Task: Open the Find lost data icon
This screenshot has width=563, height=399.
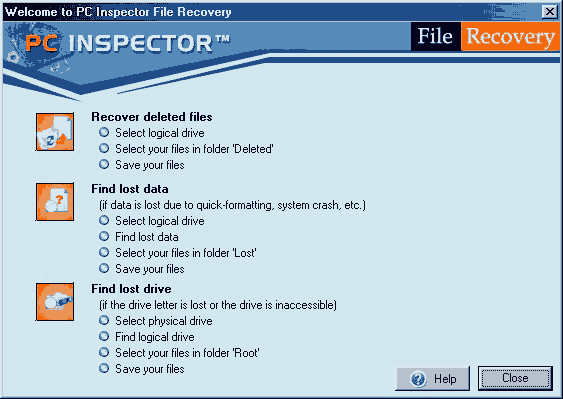Action: (55, 201)
